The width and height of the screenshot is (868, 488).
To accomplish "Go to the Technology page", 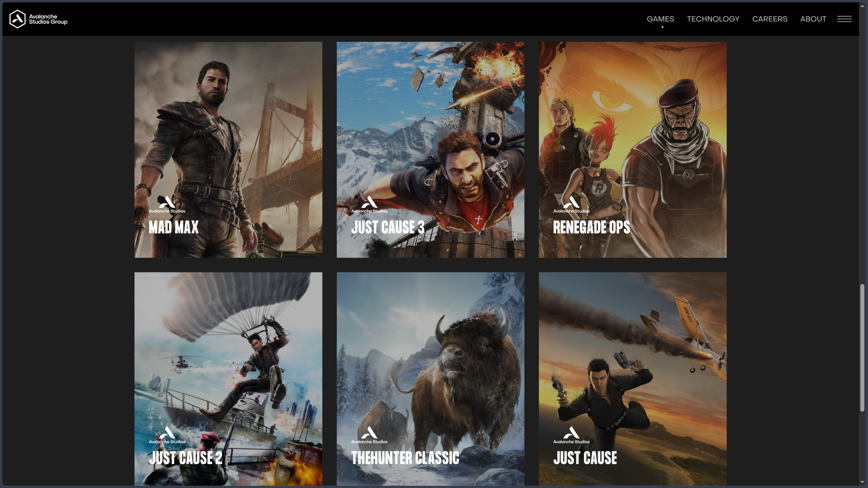I will tap(713, 19).
